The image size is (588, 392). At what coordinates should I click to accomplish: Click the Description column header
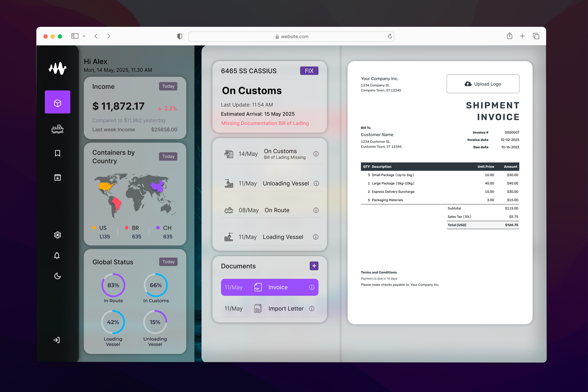tap(381, 166)
